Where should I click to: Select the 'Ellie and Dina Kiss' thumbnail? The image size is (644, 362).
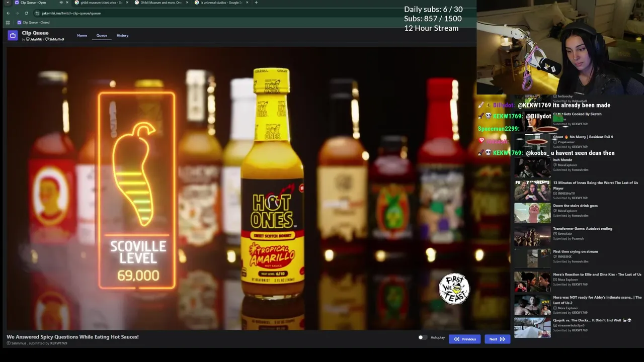pyautogui.click(x=532, y=282)
